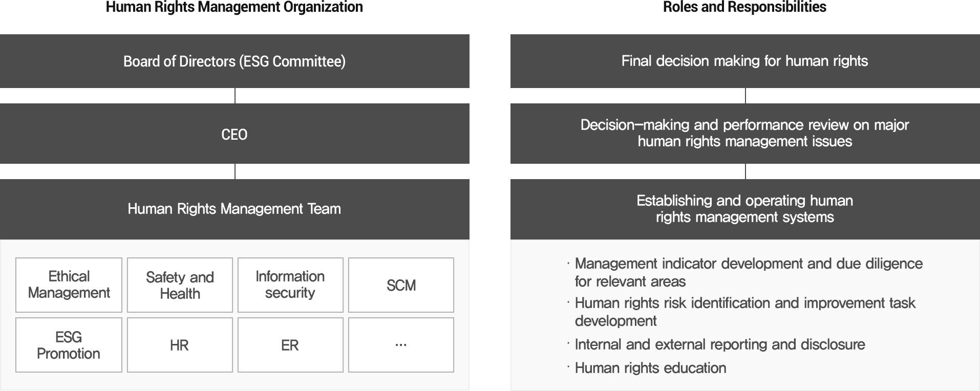Select the HR box

[180, 345]
